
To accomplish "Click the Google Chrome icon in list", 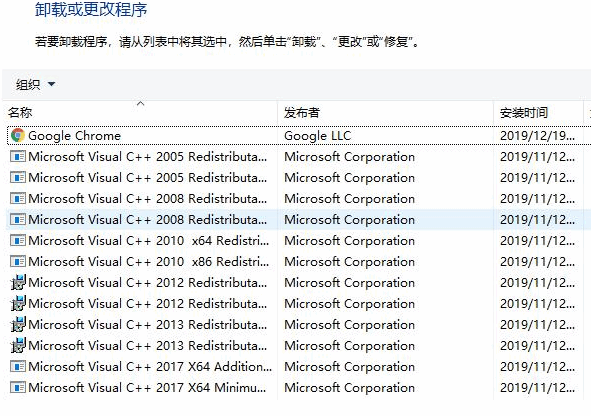I will click(x=18, y=135).
